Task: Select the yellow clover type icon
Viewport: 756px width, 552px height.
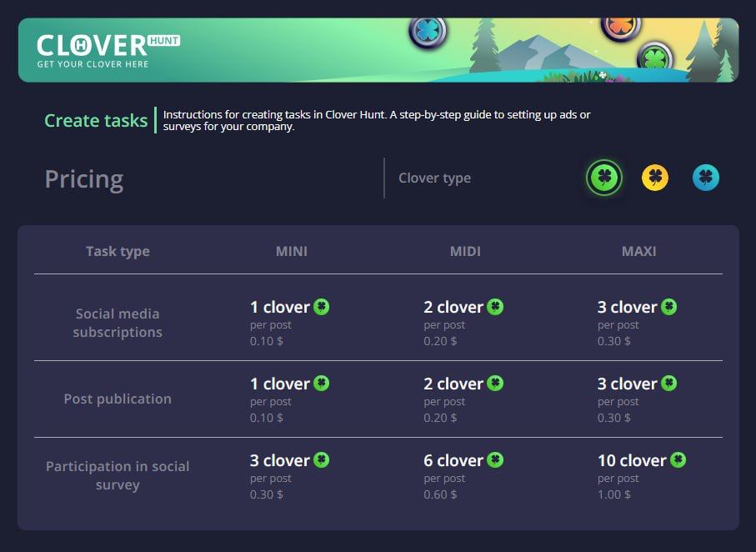Action: click(x=655, y=177)
